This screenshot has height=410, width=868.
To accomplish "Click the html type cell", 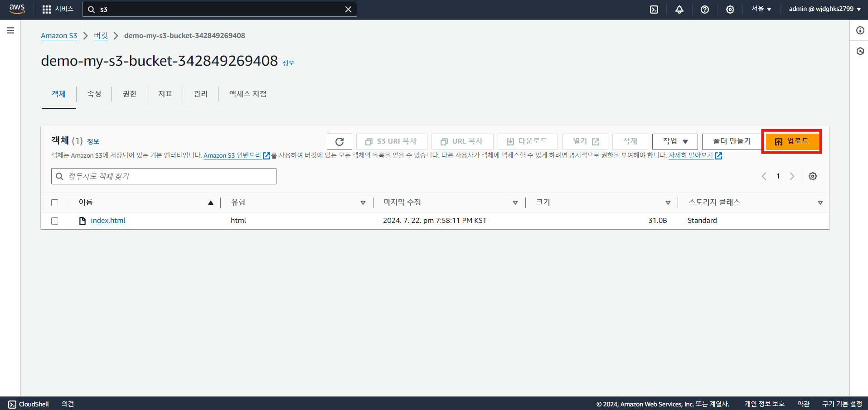I will pos(238,221).
